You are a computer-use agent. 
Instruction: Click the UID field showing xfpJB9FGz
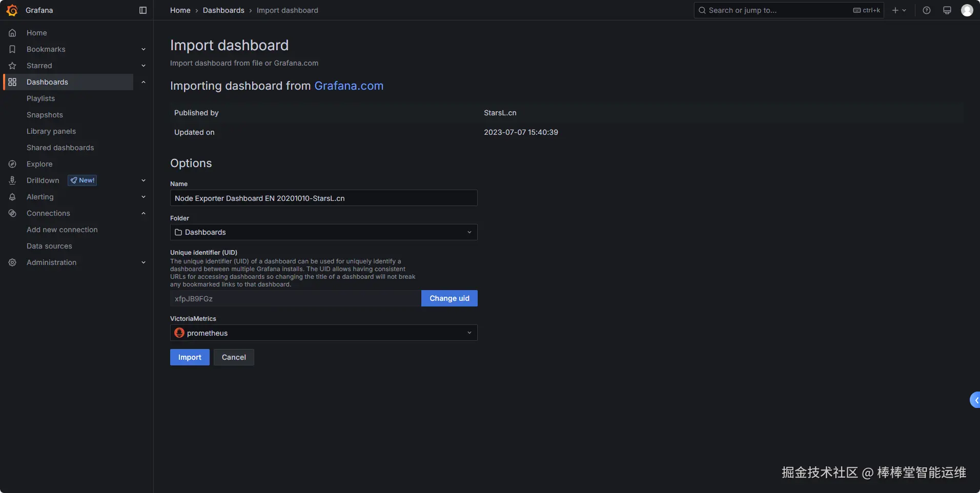tap(296, 298)
